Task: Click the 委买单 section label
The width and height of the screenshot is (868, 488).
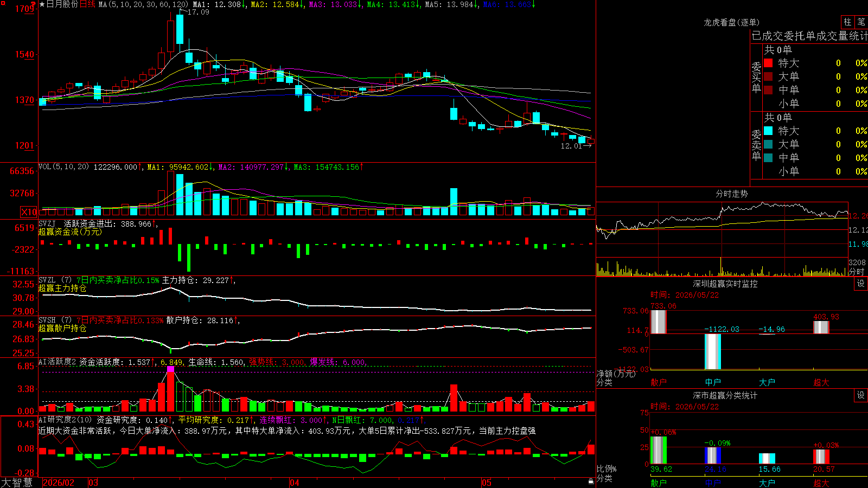Action: [x=756, y=77]
